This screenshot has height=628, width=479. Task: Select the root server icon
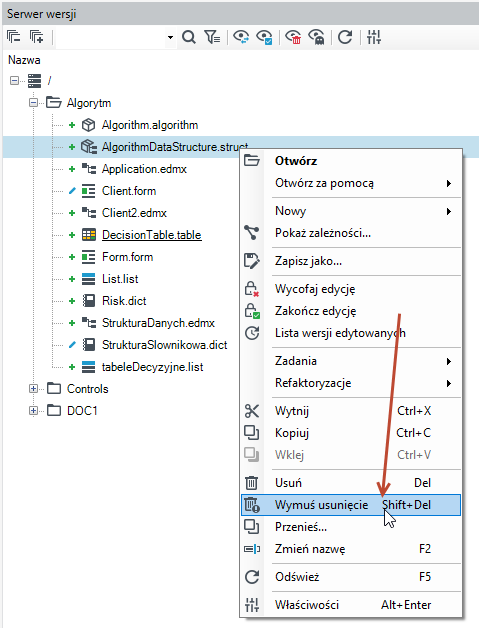coord(34,81)
